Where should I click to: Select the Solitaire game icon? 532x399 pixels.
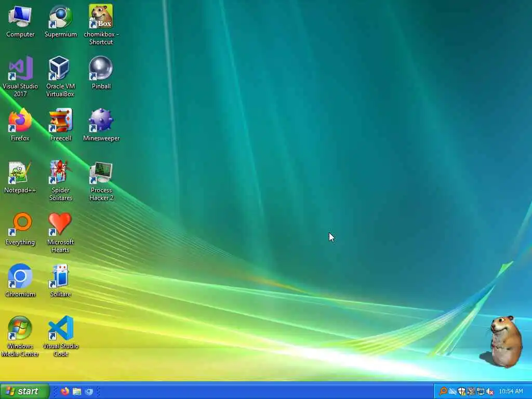pyautogui.click(x=60, y=281)
